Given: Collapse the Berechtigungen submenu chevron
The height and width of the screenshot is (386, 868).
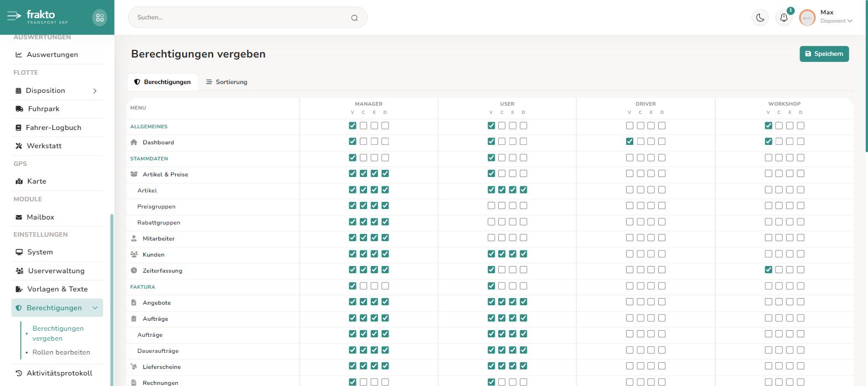Looking at the screenshot, I should coord(95,308).
